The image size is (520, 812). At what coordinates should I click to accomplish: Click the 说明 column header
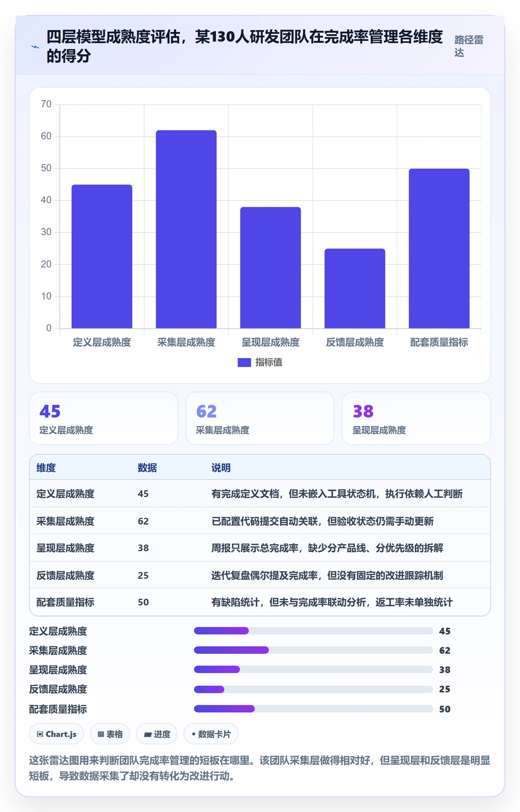click(221, 468)
